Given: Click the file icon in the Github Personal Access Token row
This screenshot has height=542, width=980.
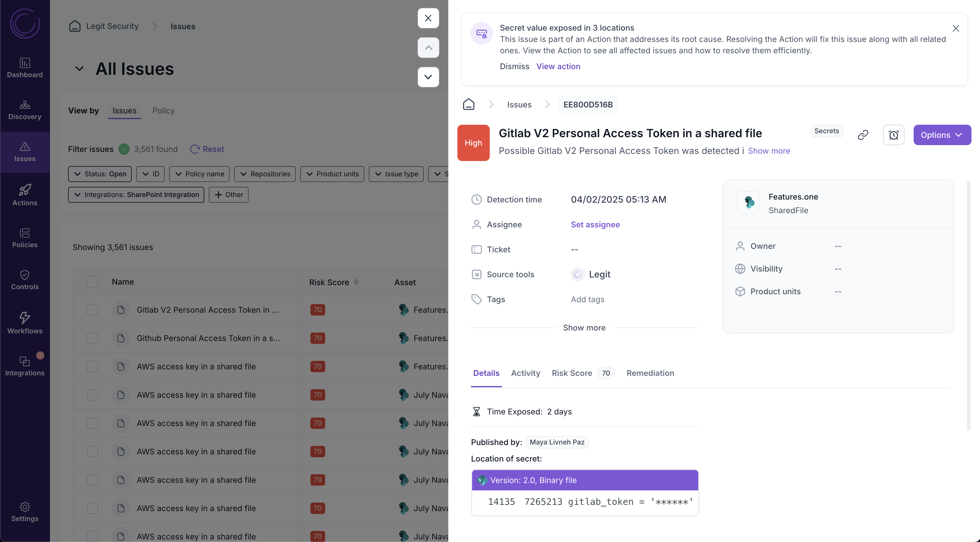Looking at the screenshot, I should 121,338.
